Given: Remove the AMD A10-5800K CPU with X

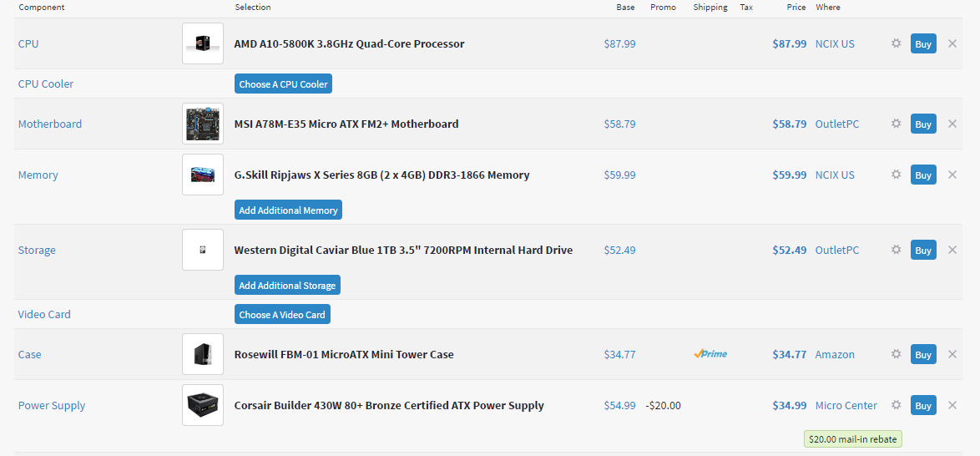Looking at the screenshot, I should (x=952, y=43).
